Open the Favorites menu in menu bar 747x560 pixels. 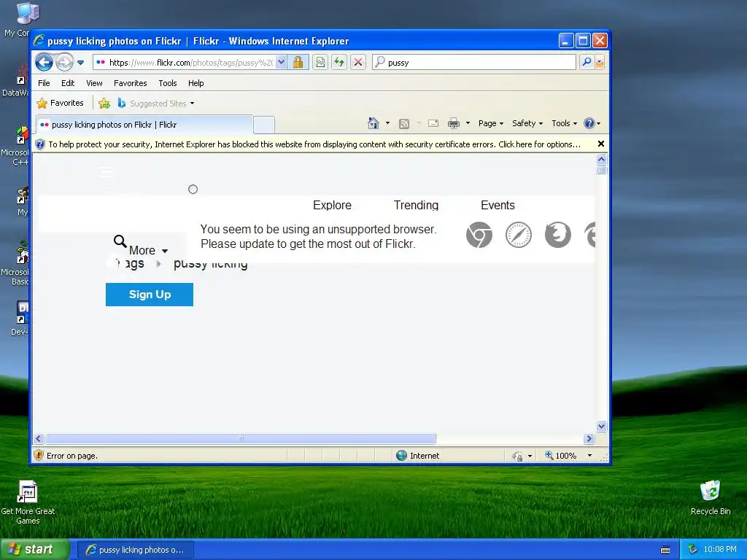click(130, 83)
